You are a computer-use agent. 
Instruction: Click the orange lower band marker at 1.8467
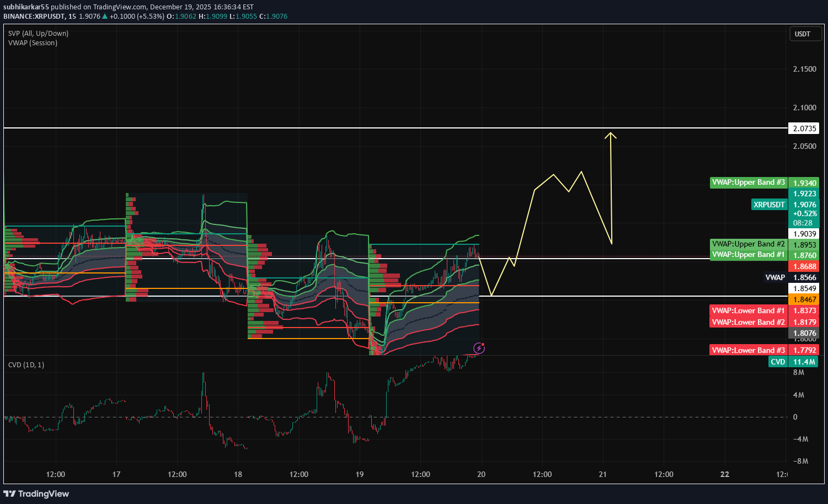[x=803, y=299]
